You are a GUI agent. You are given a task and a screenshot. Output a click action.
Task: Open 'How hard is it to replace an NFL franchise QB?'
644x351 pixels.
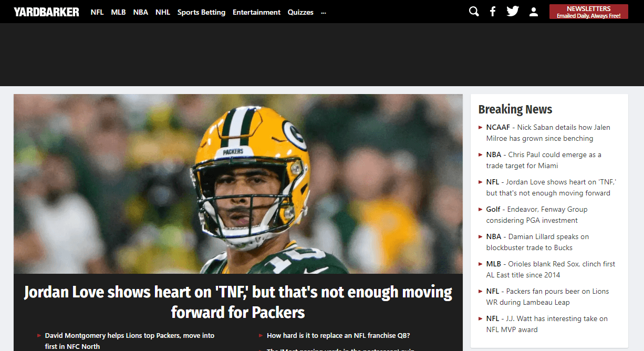click(x=338, y=335)
